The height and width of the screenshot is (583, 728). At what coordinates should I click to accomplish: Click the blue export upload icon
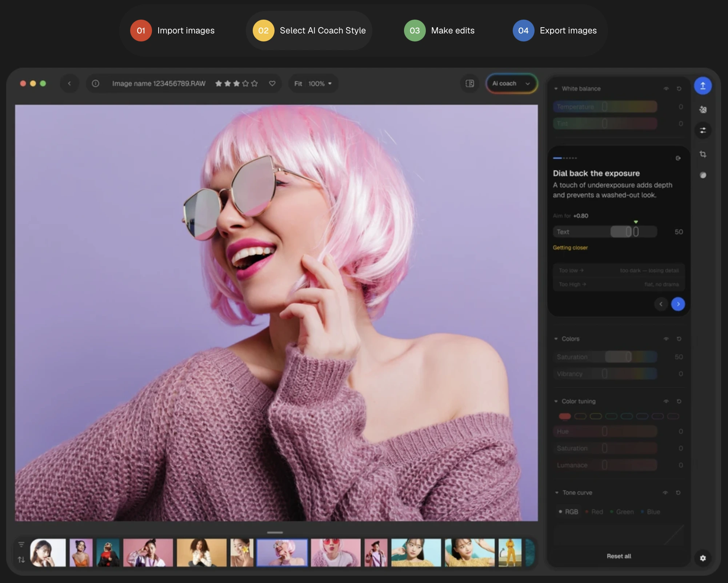(x=703, y=86)
